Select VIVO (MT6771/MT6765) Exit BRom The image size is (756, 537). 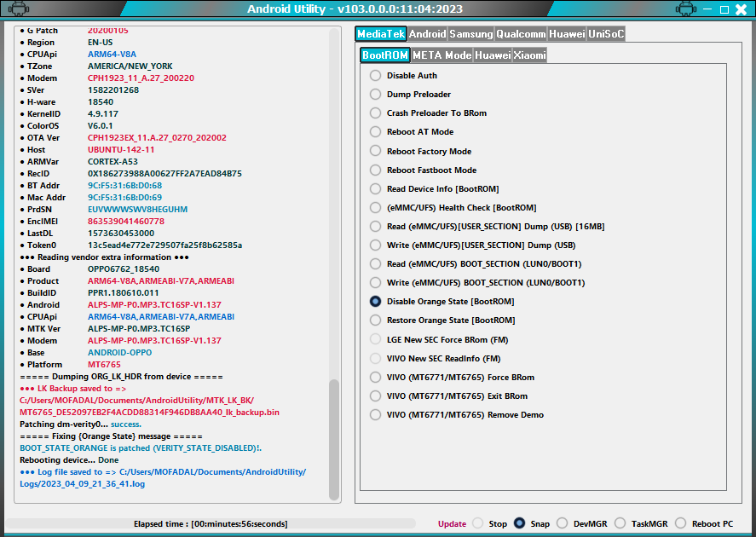coord(375,396)
